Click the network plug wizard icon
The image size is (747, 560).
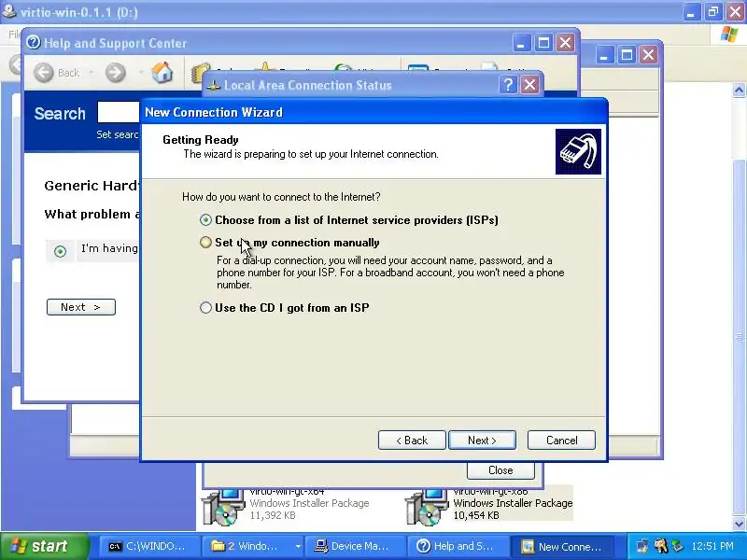578,151
